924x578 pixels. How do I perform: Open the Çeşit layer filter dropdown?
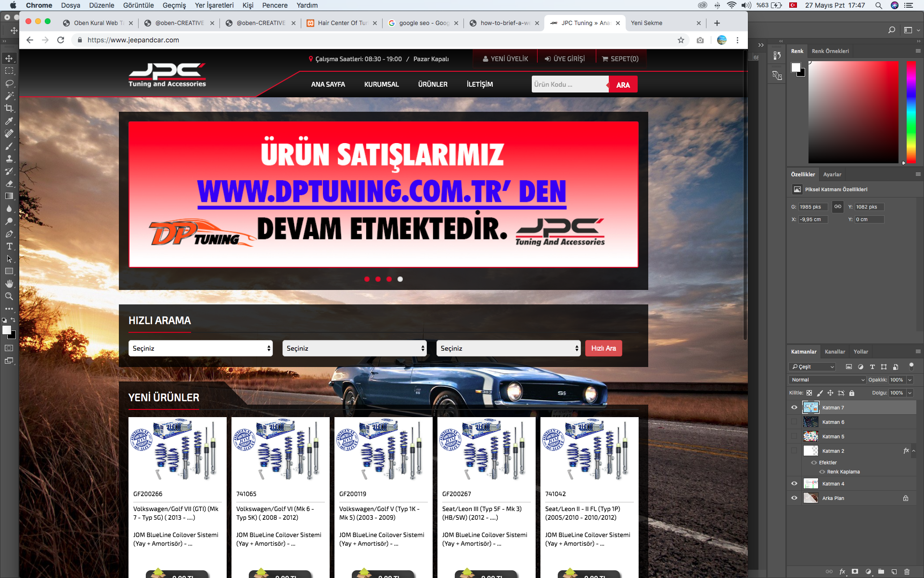click(x=812, y=367)
